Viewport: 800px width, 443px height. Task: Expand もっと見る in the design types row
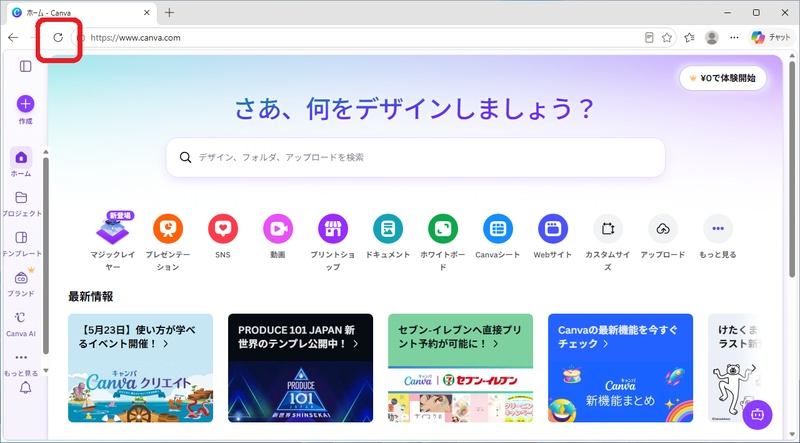pyautogui.click(x=718, y=229)
